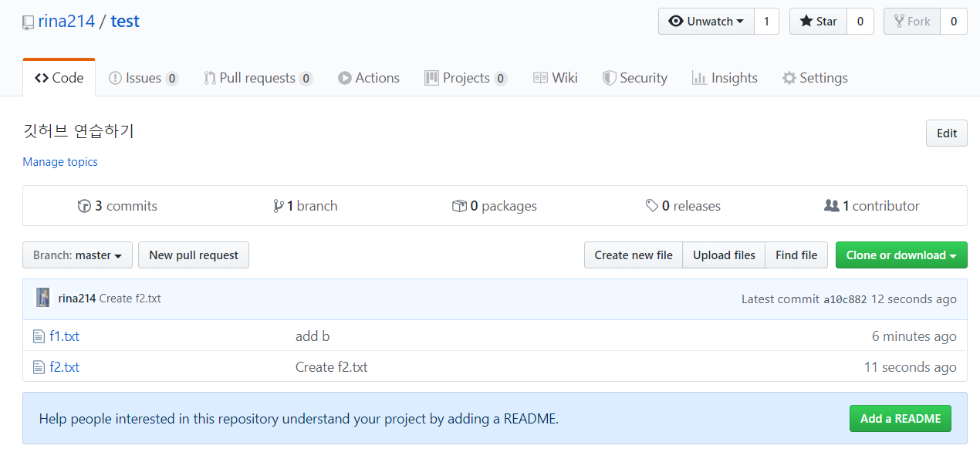Click the repository description 깃허브 연습하기

coord(79,131)
